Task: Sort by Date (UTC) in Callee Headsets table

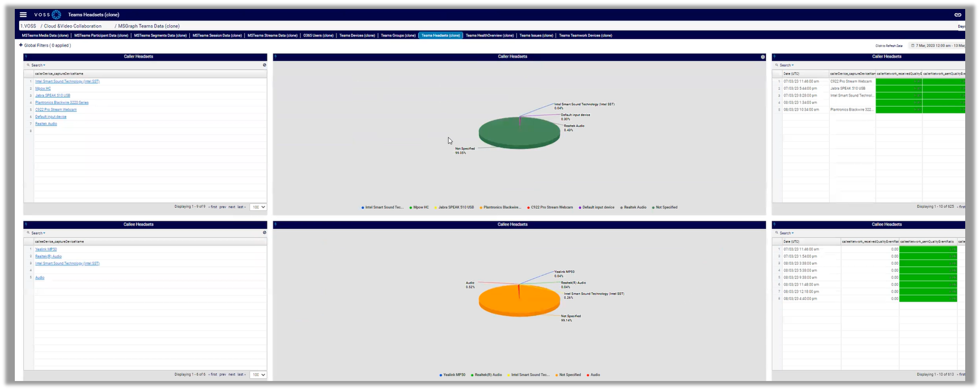Action: click(x=811, y=242)
